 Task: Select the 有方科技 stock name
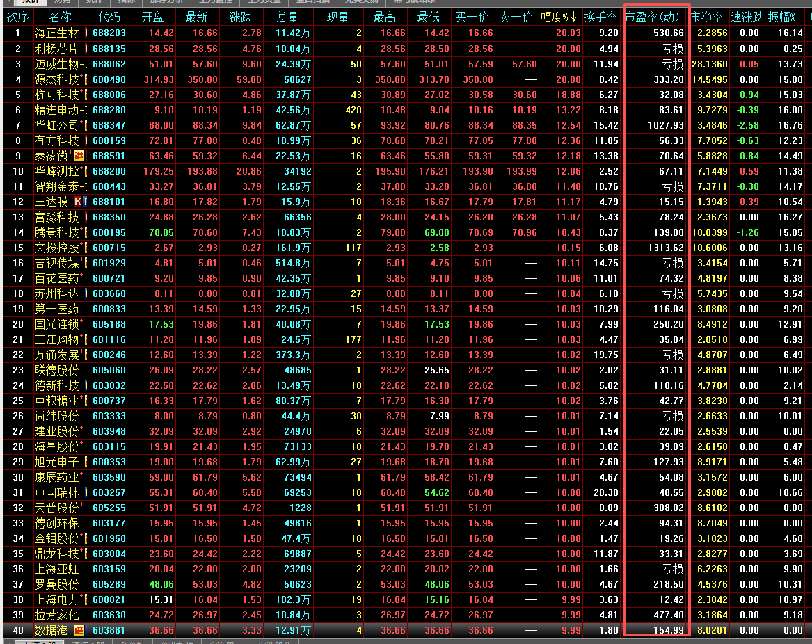click(x=57, y=140)
